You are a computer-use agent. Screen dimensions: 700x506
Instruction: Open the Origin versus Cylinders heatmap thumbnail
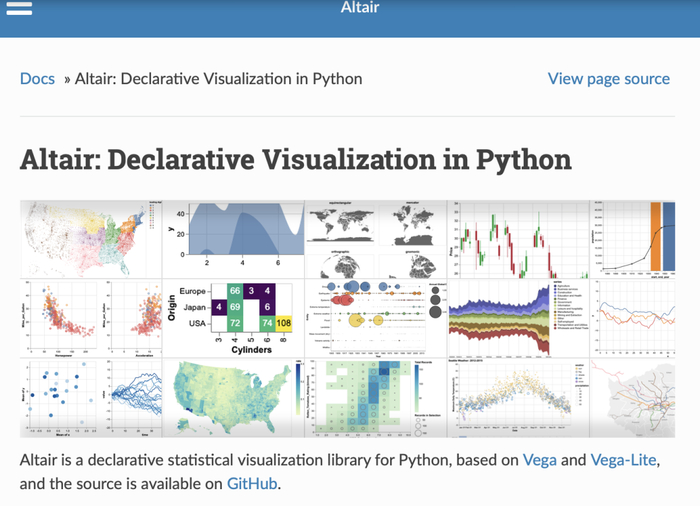(x=233, y=318)
